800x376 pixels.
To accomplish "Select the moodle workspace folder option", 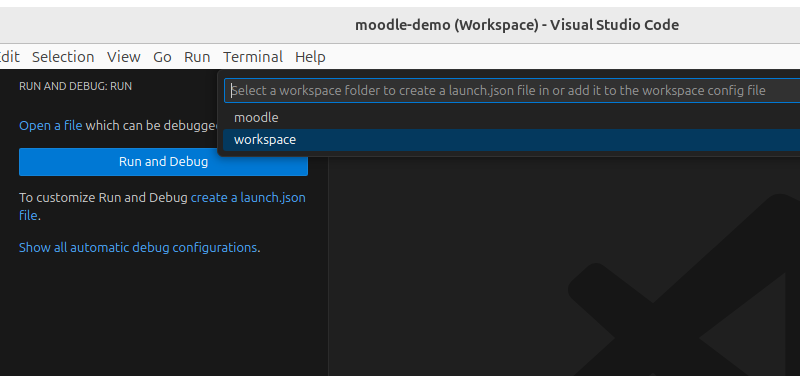I will click(511, 117).
